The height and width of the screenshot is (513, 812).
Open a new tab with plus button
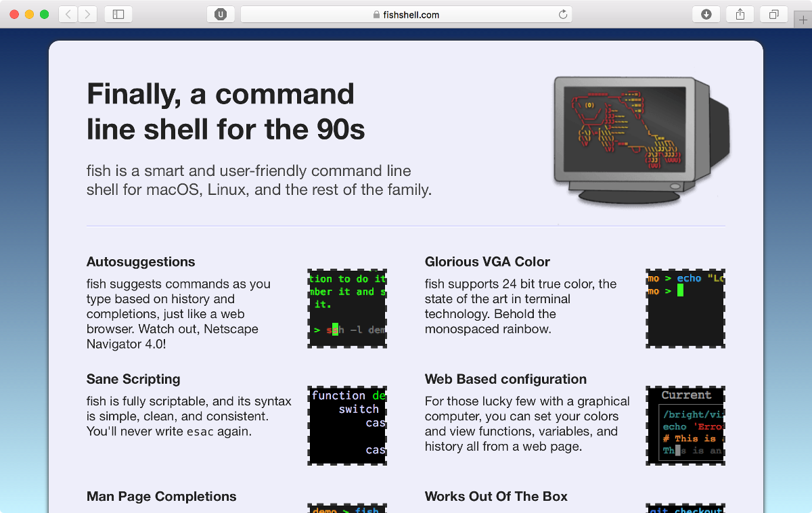pos(803,20)
